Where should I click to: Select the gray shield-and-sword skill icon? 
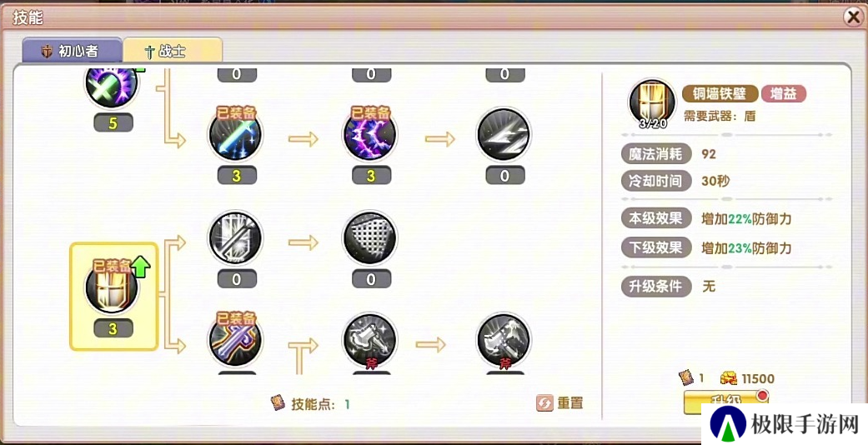[236, 238]
